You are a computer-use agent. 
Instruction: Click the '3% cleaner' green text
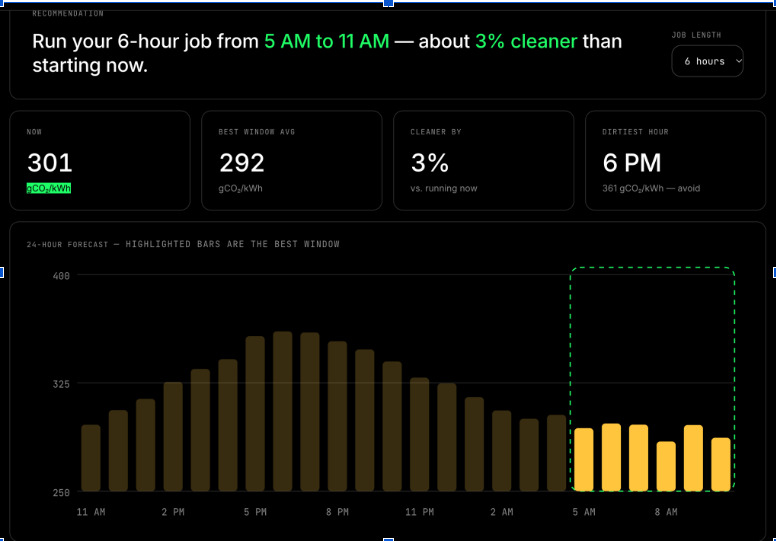coord(526,42)
